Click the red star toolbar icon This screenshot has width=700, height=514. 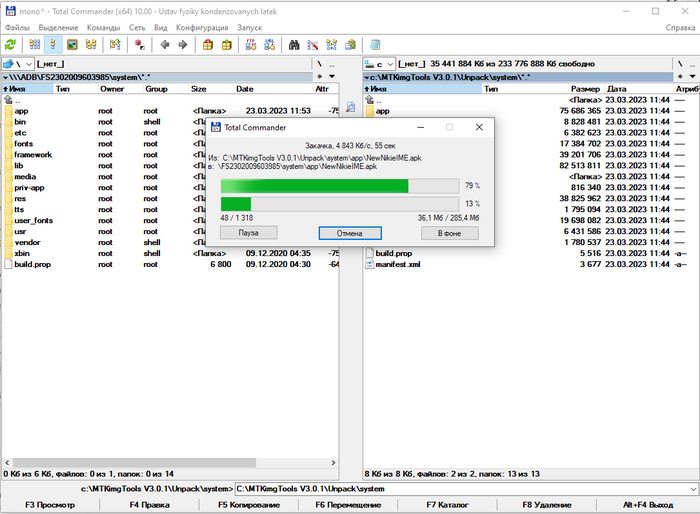pyautogui.click(x=140, y=45)
